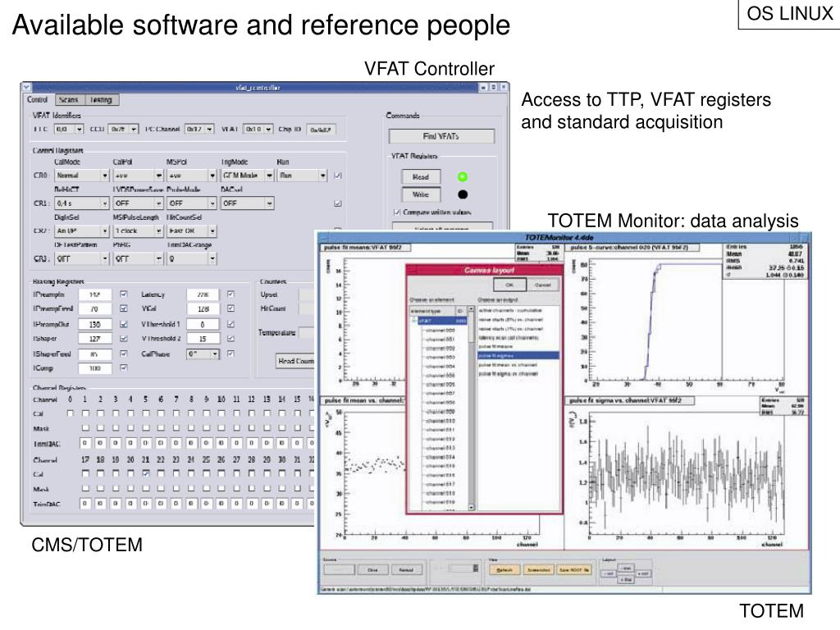Click the VThreshold 1 value field
This screenshot has width=840, height=630.
(203, 324)
